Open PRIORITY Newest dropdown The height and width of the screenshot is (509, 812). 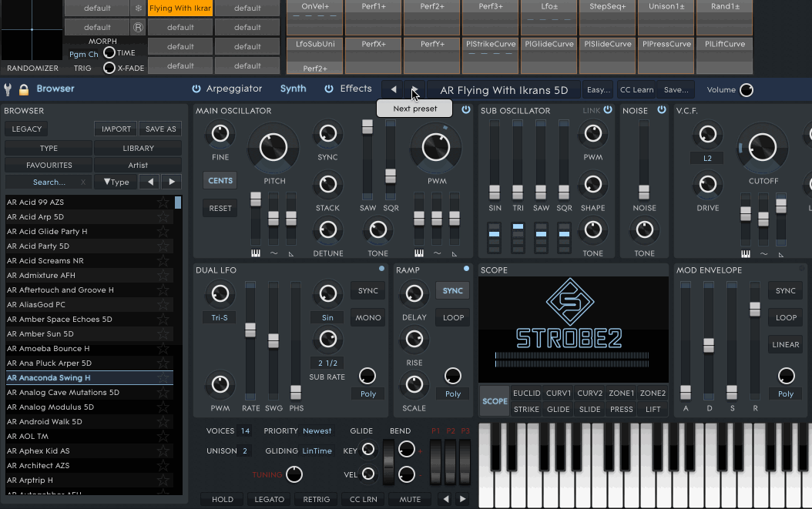(x=317, y=430)
